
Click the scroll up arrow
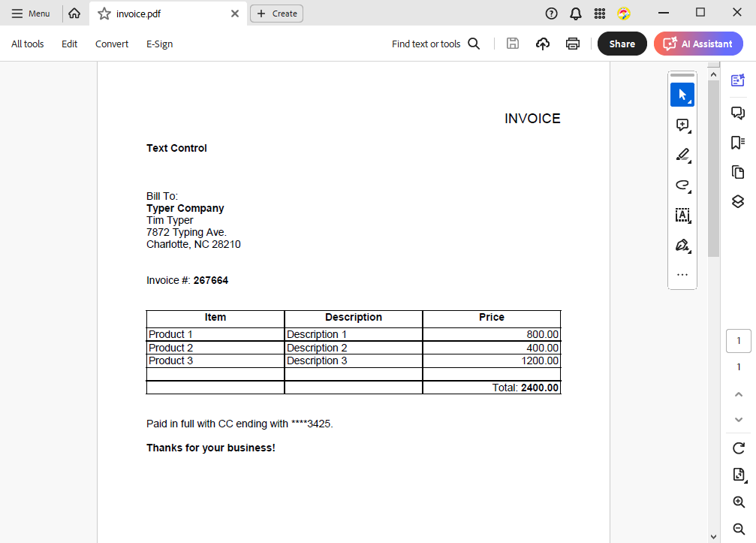[713, 75]
